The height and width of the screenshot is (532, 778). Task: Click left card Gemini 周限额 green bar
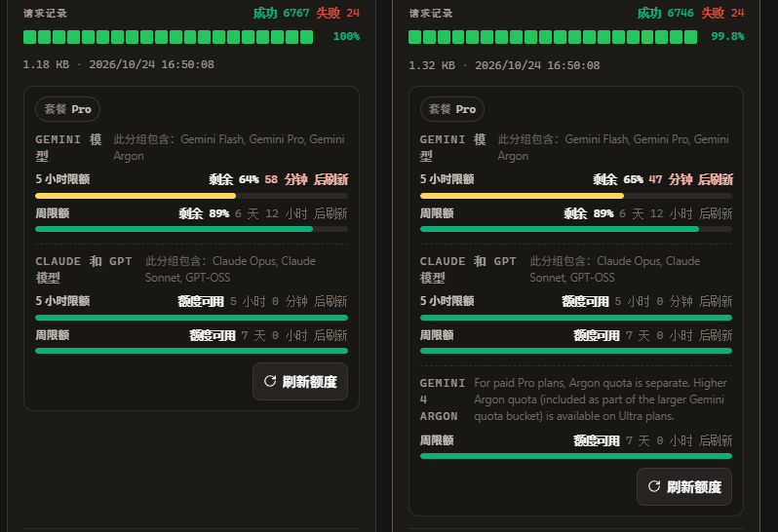pyautogui.click(x=191, y=229)
